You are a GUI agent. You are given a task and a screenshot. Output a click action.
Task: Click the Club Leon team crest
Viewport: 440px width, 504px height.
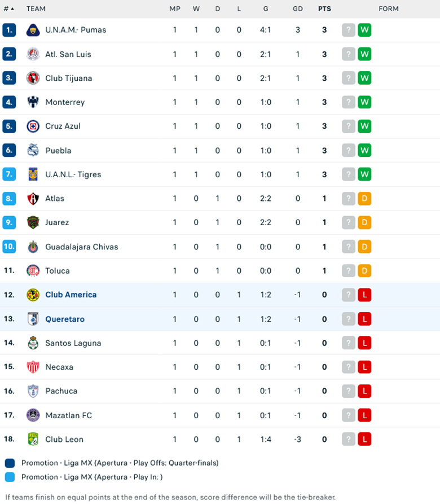click(x=33, y=439)
